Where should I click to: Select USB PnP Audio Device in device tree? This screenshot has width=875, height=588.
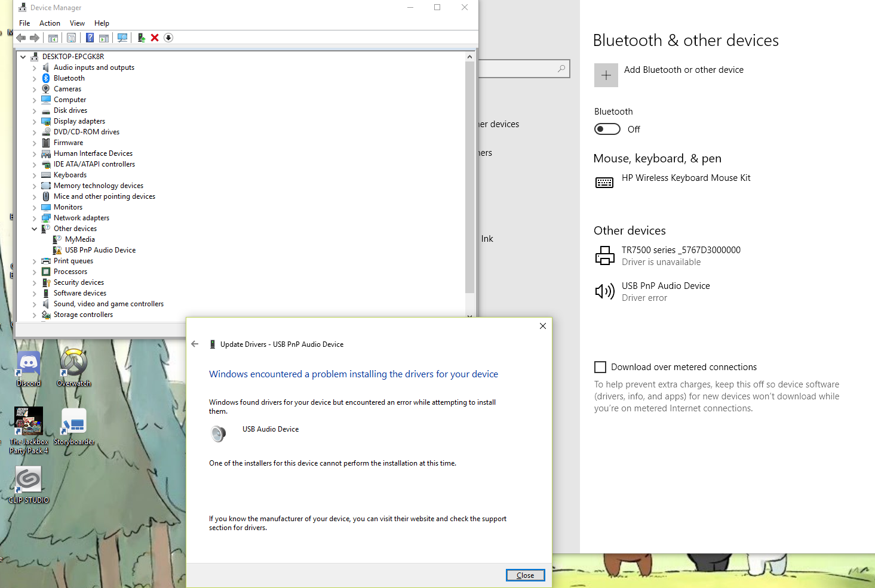click(100, 250)
